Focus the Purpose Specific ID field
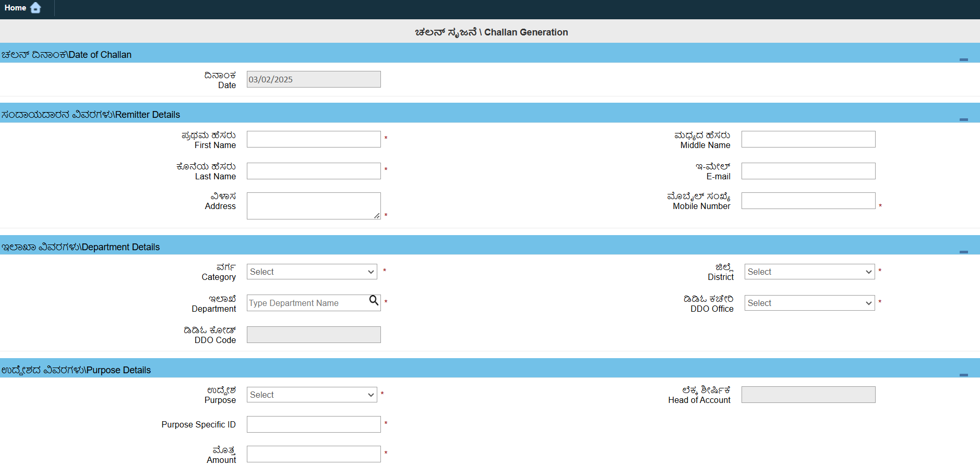980x465 pixels. tap(314, 424)
